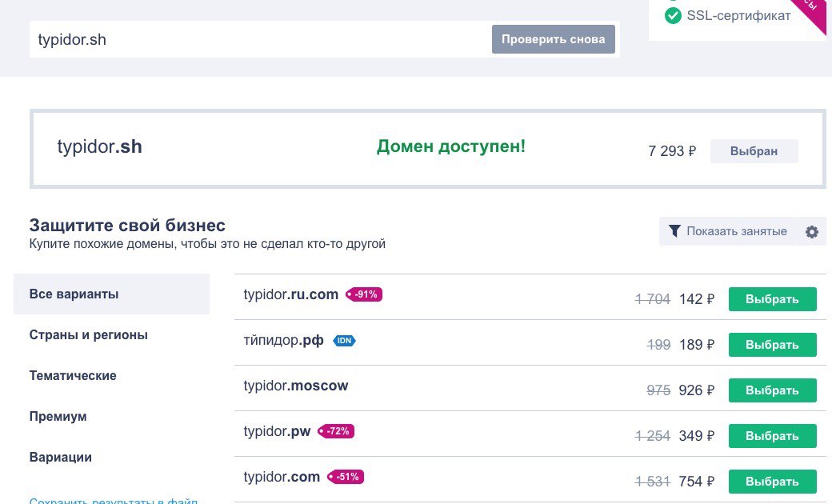
Task: Click the green SSL-сертификат checkmark
Action: click(x=673, y=15)
